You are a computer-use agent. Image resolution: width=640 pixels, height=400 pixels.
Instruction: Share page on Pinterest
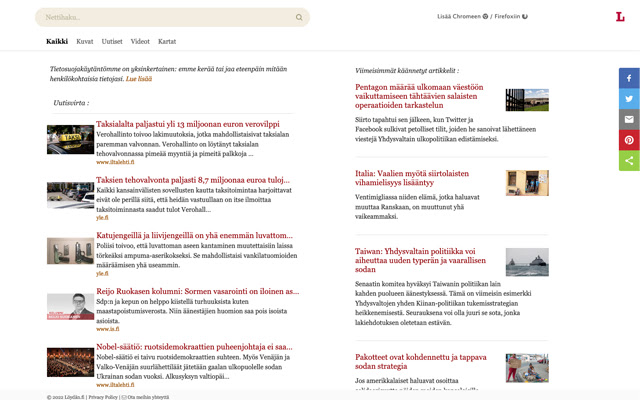629,140
